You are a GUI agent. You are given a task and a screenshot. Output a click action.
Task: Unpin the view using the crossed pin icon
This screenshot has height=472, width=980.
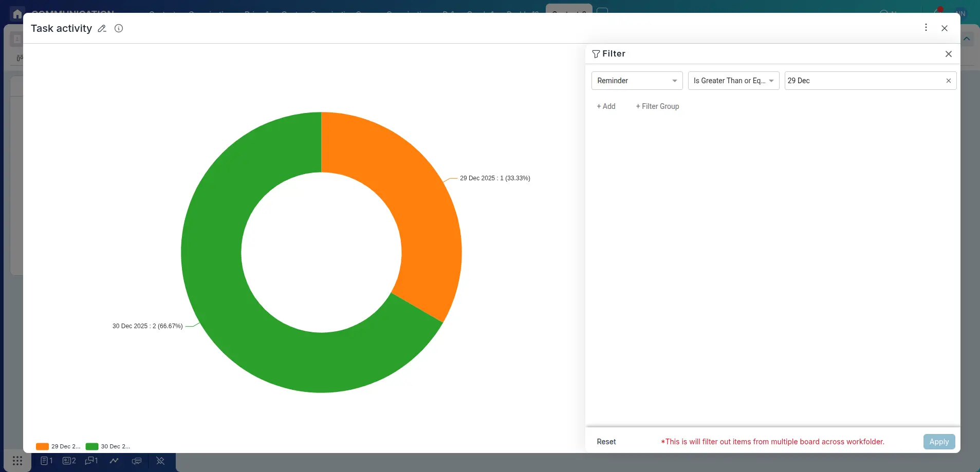pos(160,461)
